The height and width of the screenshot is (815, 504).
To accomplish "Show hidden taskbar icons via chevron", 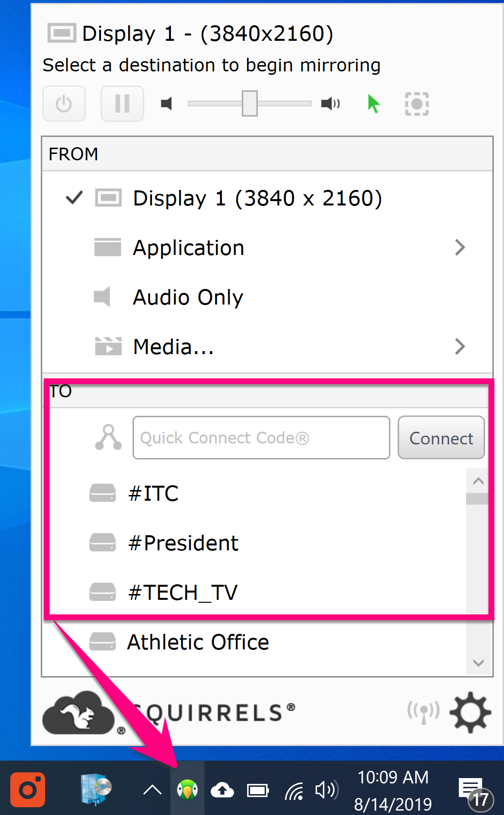I will [x=151, y=789].
